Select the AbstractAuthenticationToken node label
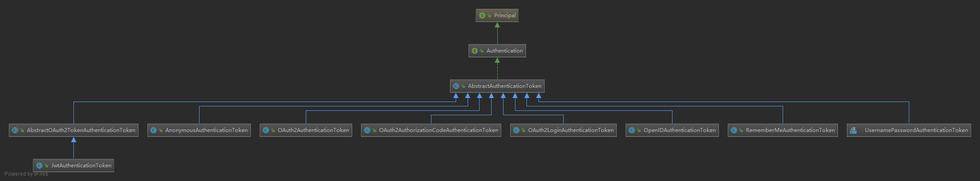The width and height of the screenshot is (980, 181). click(504, 86)
